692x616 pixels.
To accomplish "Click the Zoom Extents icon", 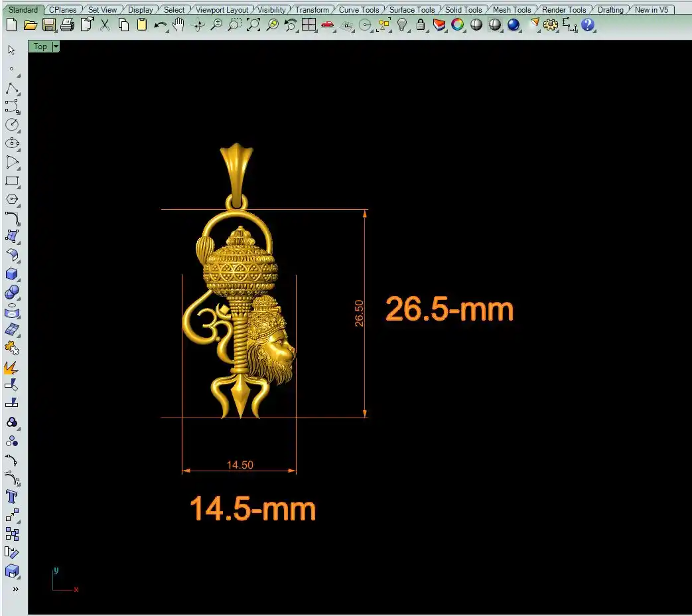I will (253, 25).
